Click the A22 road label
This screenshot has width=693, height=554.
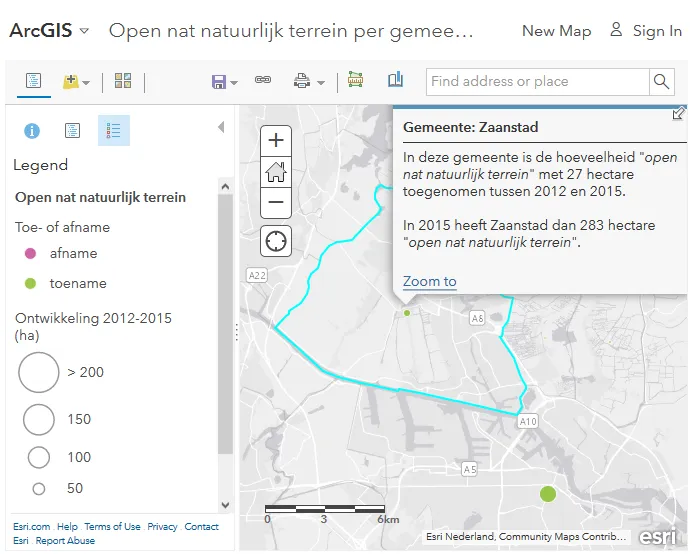click(x=257, y=275)
